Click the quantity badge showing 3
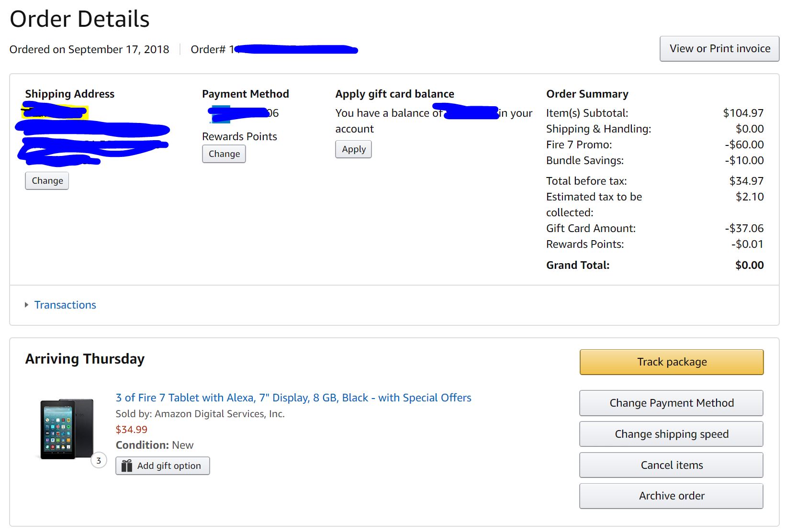The width and height of the screenshot is (786, 532). tap(99, 460)
